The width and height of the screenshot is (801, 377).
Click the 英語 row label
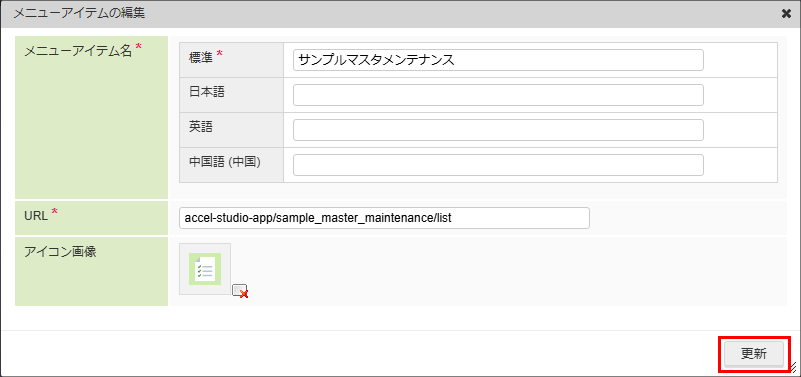click(x=201, y=127)
